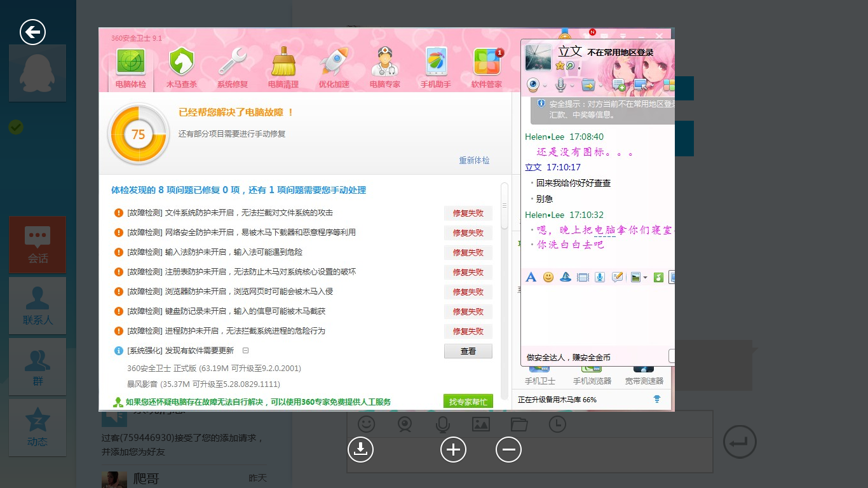Screen dimensions: 868x488
Task: Collapse the software update list
Action: coord(247,350)
